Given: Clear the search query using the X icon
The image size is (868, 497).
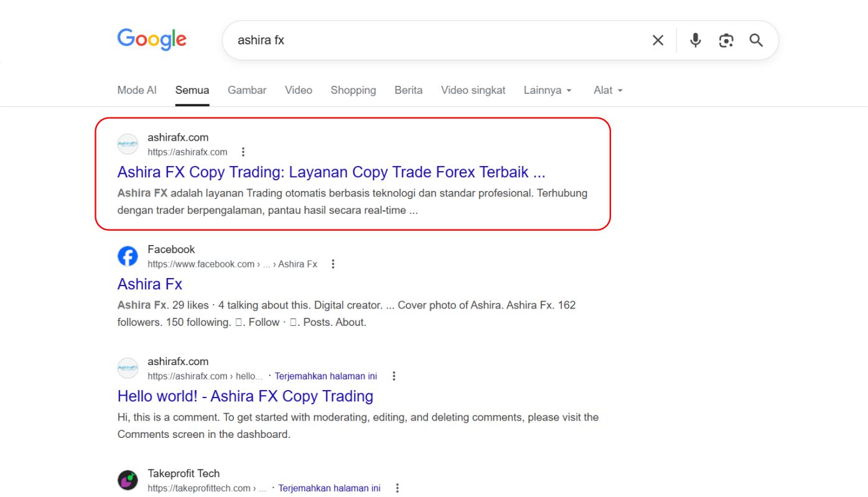Looking at the screenshot, I should tap(658, 40).
